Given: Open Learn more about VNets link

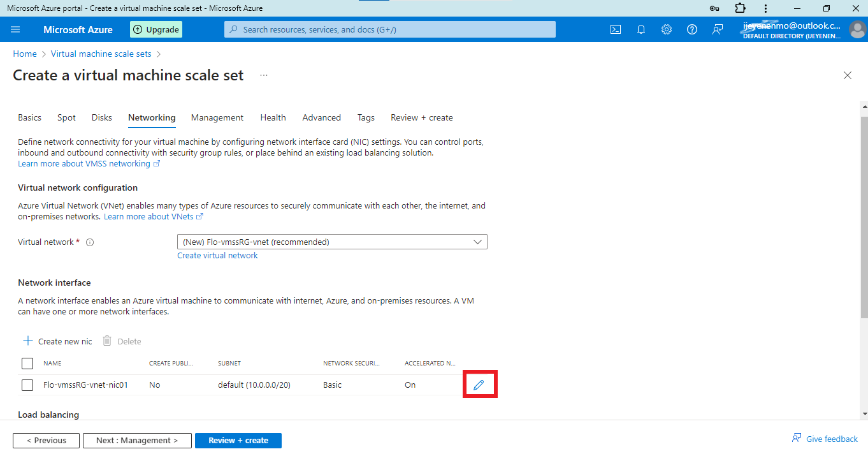Looking at the screenshot, I should (153, 216).
